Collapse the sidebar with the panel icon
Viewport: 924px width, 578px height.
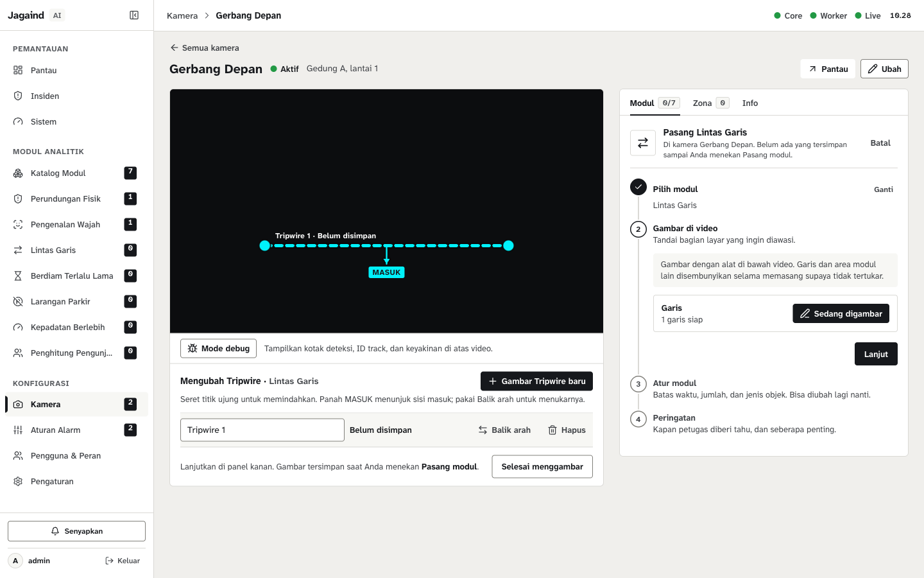[134, 15]
